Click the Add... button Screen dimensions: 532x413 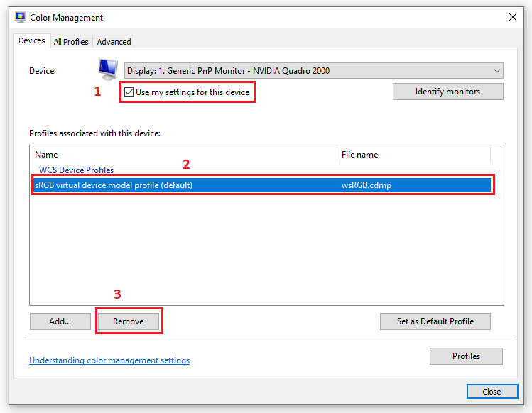point(60,321)
